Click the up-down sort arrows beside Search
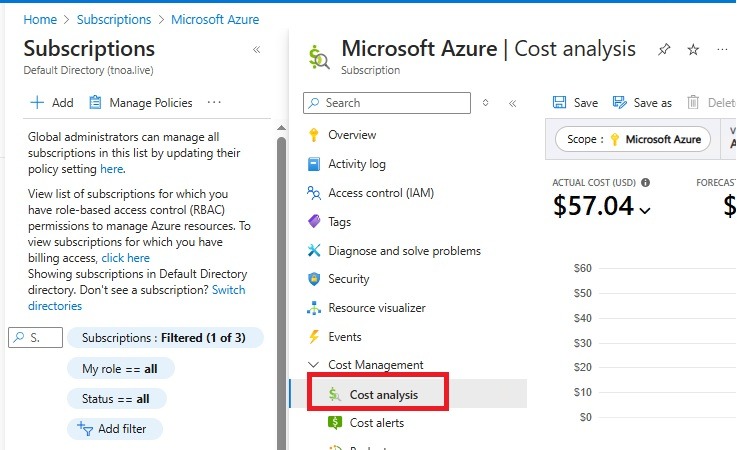737x450 pixels. pyautogui.click(x=486, y=103)
